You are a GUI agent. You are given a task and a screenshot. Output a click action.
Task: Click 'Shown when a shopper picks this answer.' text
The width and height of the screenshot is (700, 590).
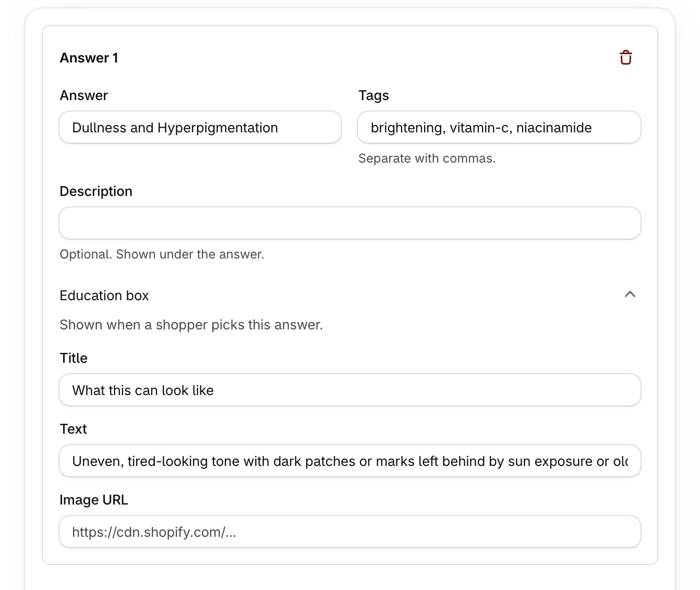coord(191,325)
